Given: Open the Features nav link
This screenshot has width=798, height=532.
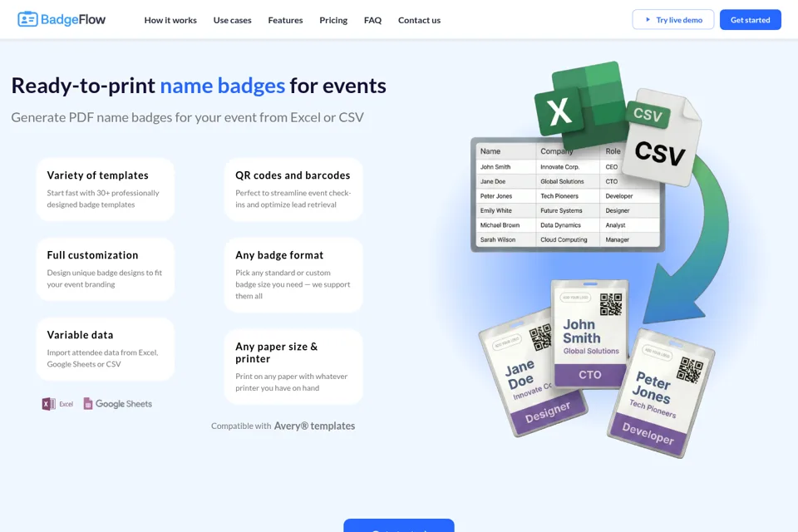Looking at the screenshot, I should tap(285, 20).
